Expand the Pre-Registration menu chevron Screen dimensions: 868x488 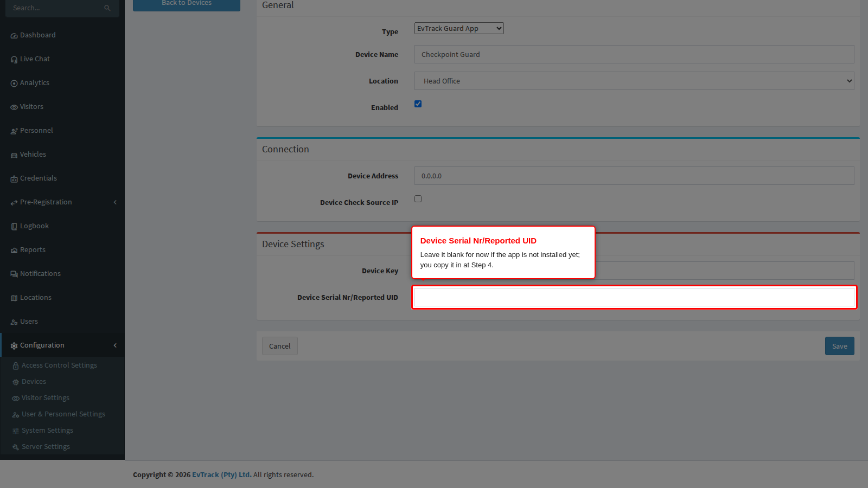(x=115, y=202)
